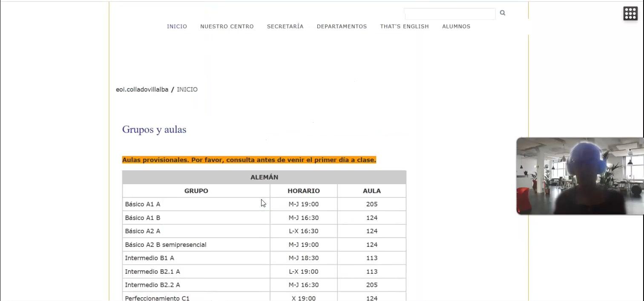Viewport: 644px width, 301px height.
Task: Open the DEPARTAMENTOS menu
Action: (342, 26)
